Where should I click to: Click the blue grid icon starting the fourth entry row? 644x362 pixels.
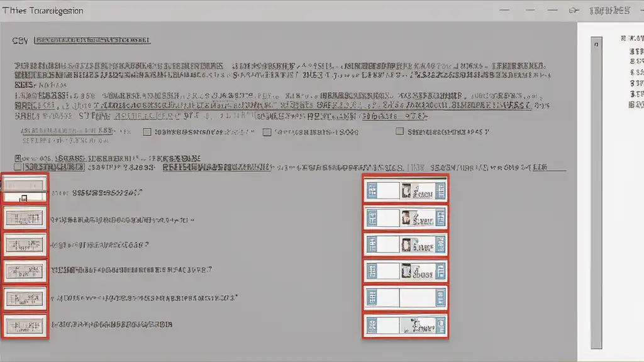click(x=372, y=271)
